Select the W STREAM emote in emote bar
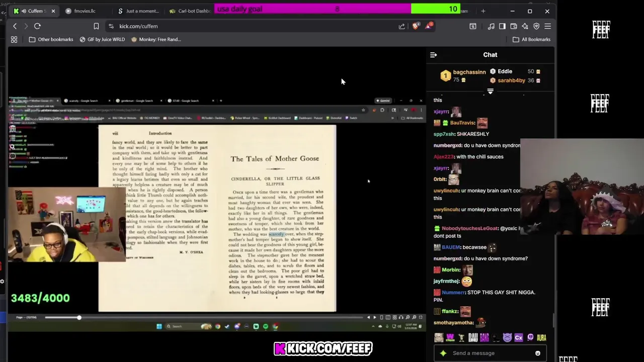 pos(450,338)
